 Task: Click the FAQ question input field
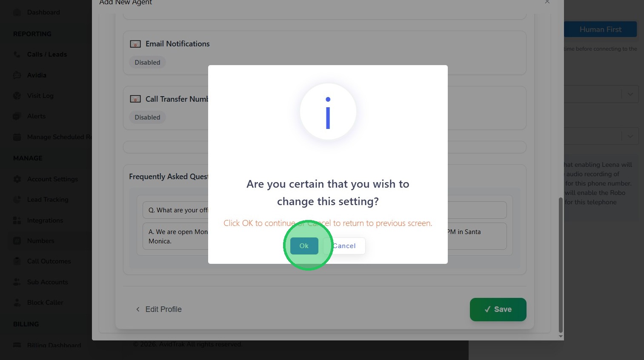click(324, 210)
